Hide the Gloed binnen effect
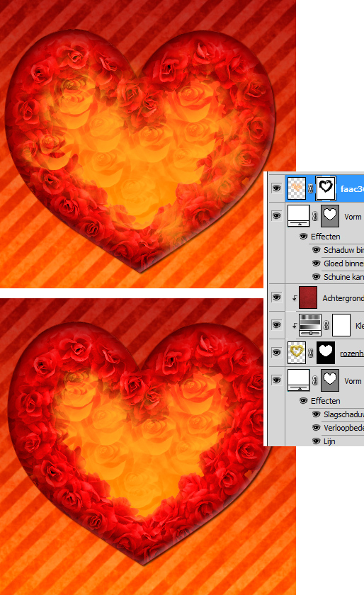 [316, 263]
